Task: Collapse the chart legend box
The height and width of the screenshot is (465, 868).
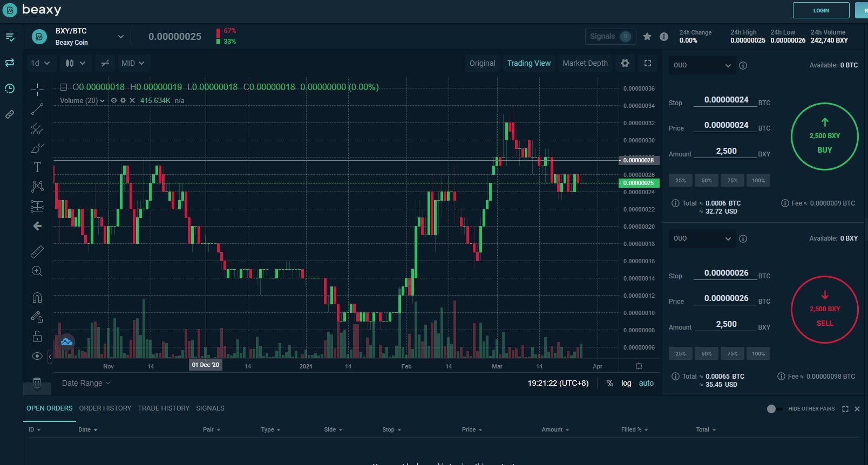Action: pyautogui.click(x=63, y=87)
